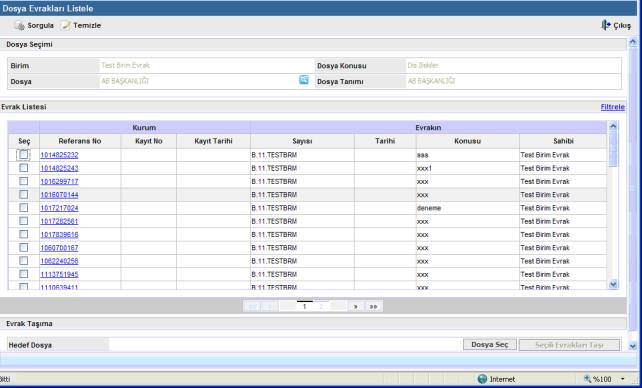Click the Birim field value
Viewport: 642px width, 388px height.
tap(125, 65)
